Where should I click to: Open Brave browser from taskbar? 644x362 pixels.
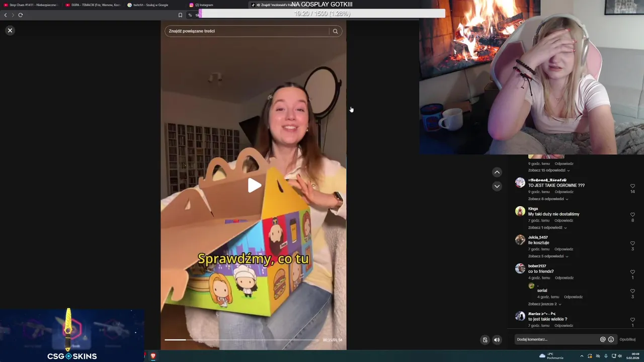(x=153, y=356)
